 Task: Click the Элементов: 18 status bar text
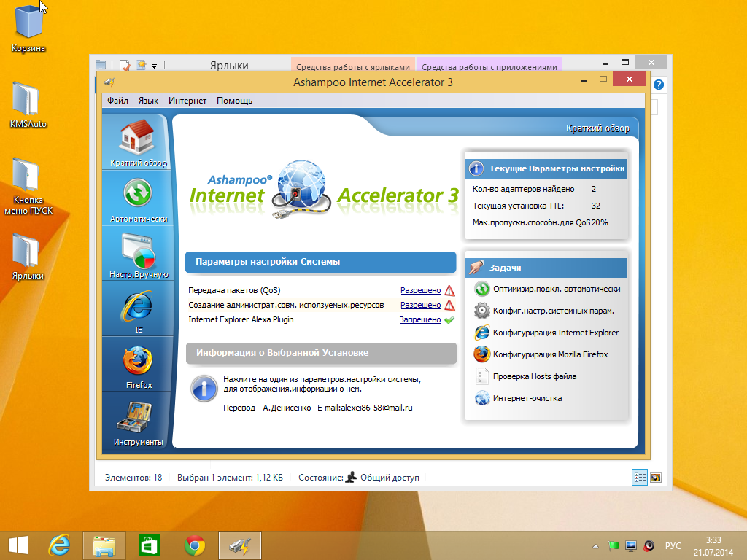(x=133, y=478)
